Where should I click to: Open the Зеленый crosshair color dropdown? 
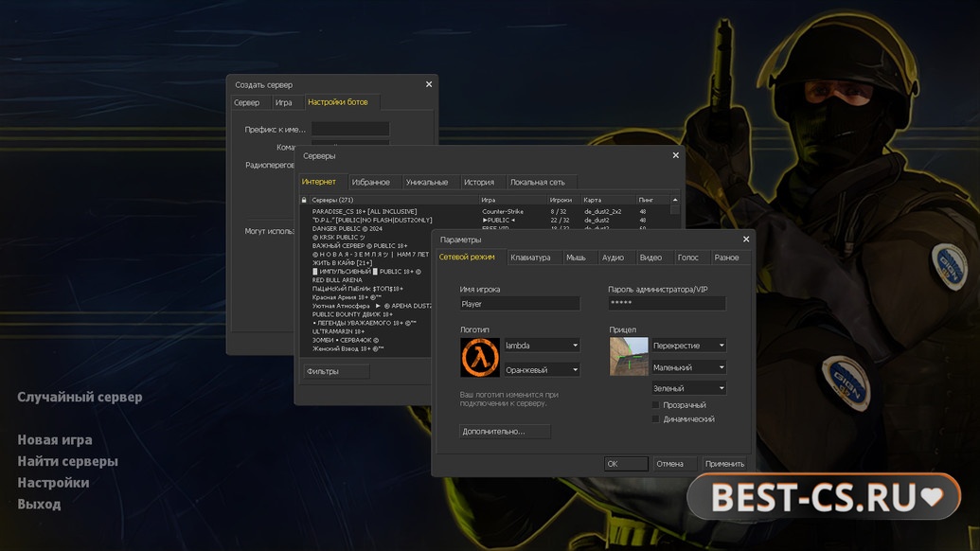(x=688, y=388)
